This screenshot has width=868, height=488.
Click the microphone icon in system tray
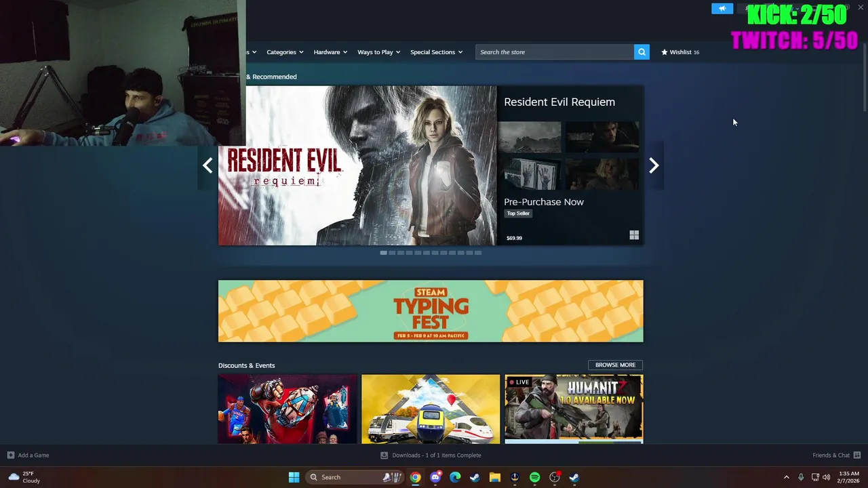coord(801,477)
